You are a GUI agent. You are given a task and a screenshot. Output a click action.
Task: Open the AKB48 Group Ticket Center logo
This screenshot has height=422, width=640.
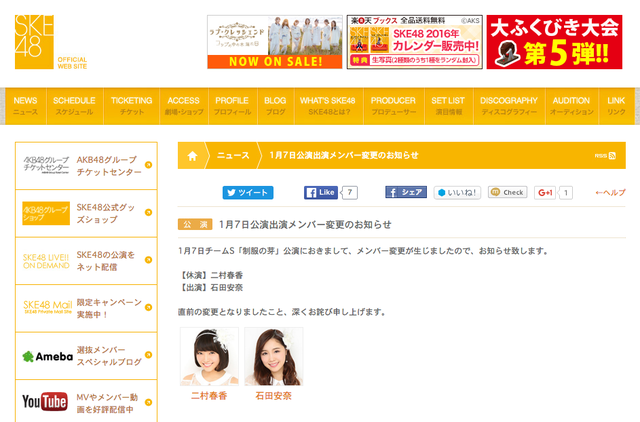(x=46, y=165)
